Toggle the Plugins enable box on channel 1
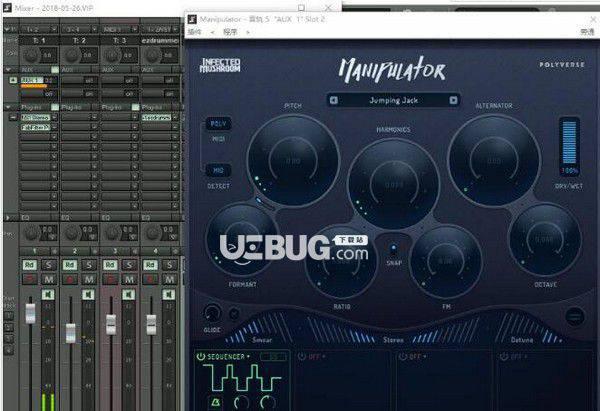Screen dimensions: 600x411 tap(55, 107)
